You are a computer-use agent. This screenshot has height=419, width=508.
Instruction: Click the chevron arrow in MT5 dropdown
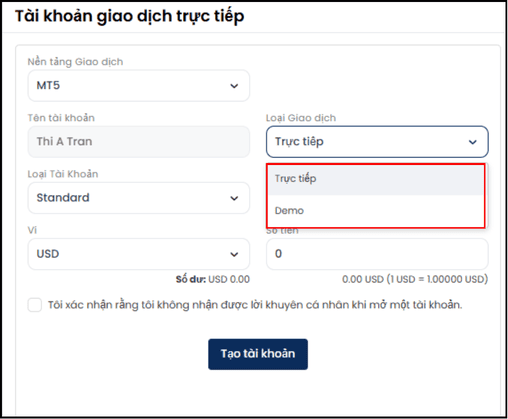(234, 86)
